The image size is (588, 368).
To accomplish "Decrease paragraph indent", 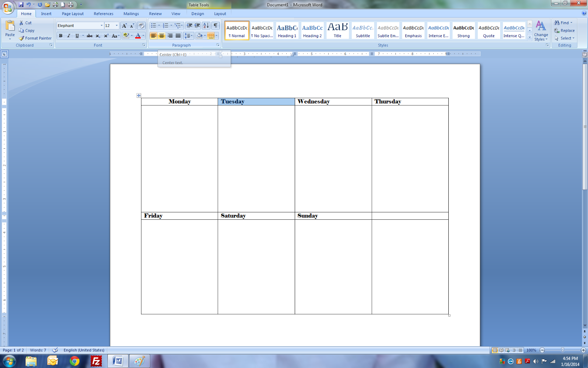I will [189, 26].
